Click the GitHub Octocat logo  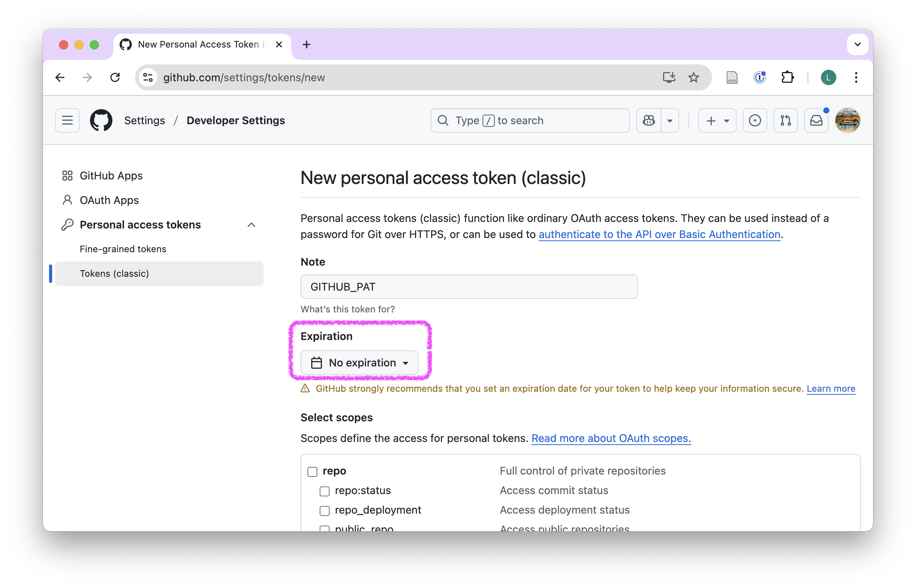click(101, 120)
